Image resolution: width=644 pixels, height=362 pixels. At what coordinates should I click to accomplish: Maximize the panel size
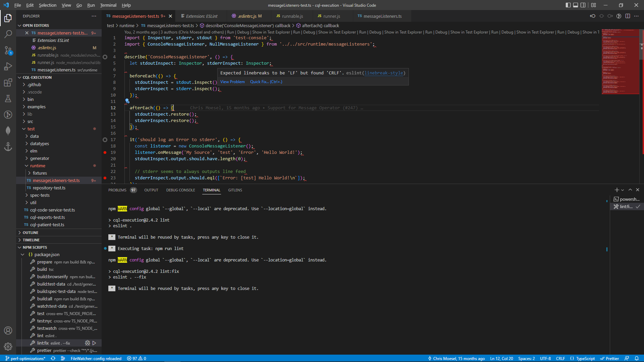(630, 190)
